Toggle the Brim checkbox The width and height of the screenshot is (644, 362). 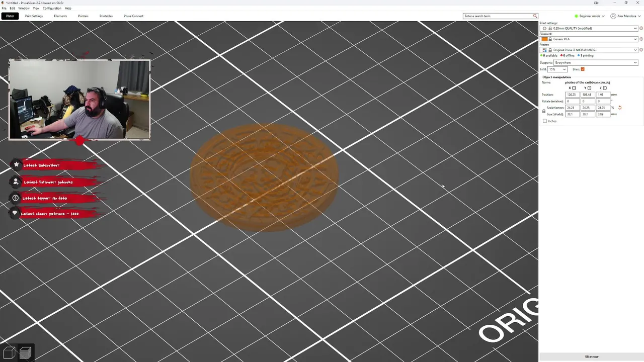(x=583, y=69)
